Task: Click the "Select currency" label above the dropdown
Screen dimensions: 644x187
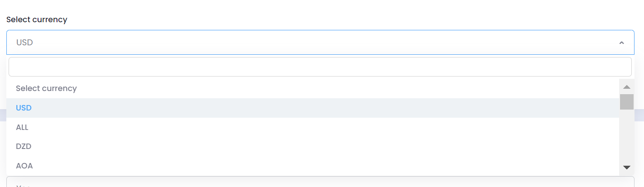Action: 37,19
